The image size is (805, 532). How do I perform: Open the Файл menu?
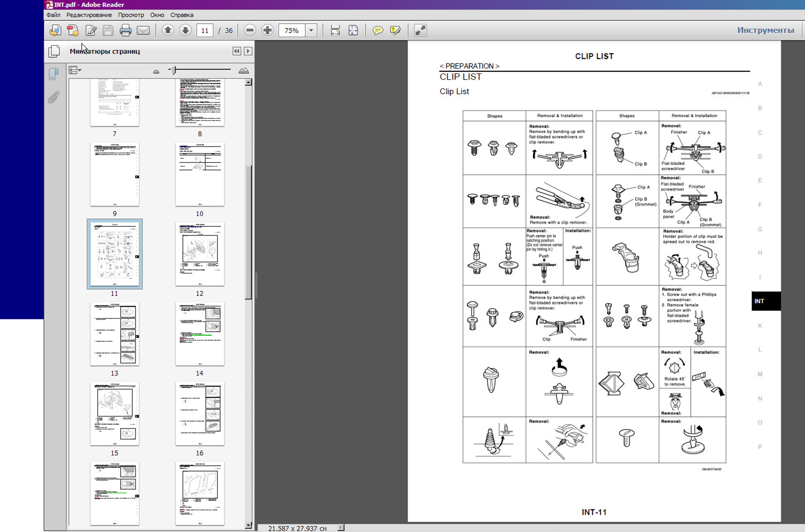(x=53, y=15)
